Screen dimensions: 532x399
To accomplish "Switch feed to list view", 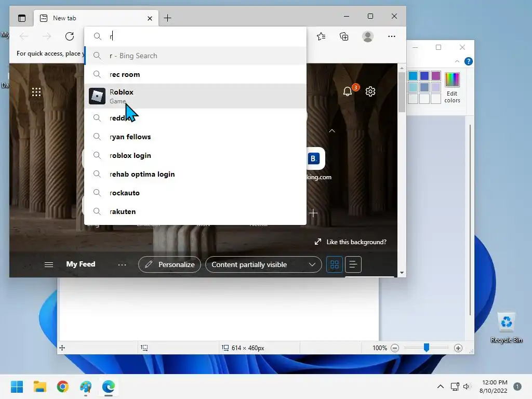I will (353, 264).
